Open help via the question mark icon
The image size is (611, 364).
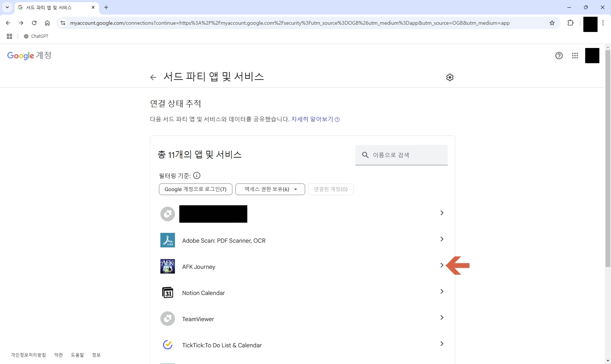(x=559, y=56)
